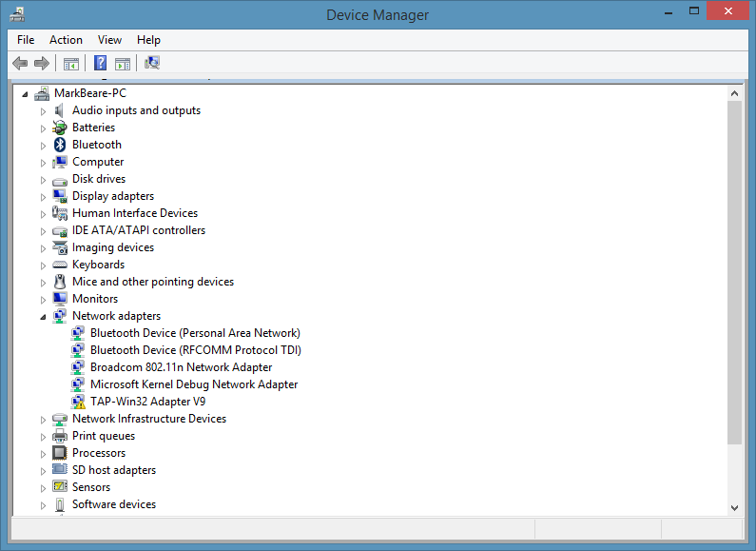
Task: Click the Print queues printer icon
Action: (60, 436)
